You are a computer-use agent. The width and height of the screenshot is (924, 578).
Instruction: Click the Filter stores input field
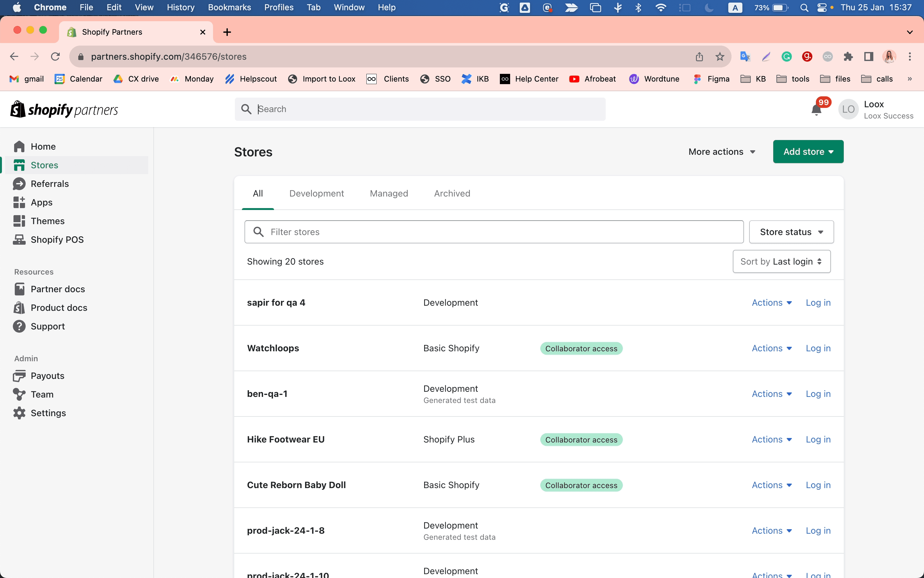[x=494, y=232]
